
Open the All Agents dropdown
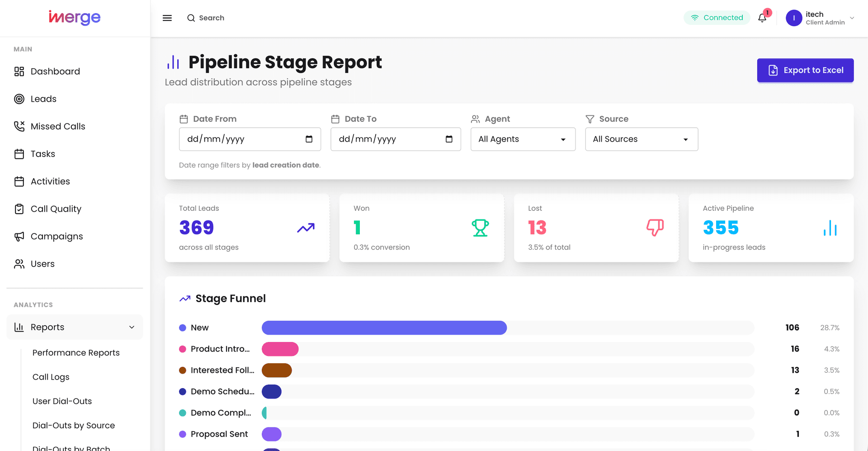point(523,139)
